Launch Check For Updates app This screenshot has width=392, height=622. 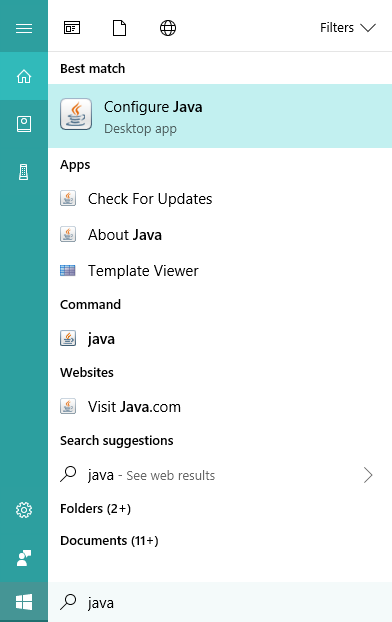point(220,199)
